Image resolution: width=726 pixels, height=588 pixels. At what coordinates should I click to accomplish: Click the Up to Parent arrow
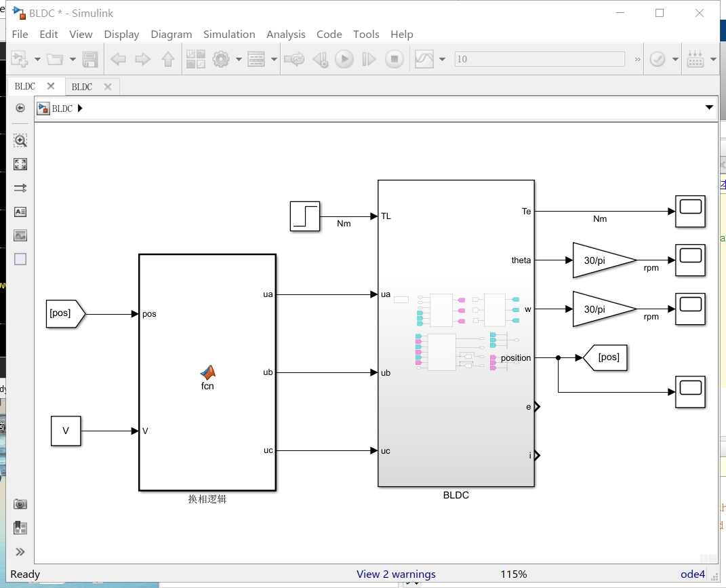tap(168, 59)
